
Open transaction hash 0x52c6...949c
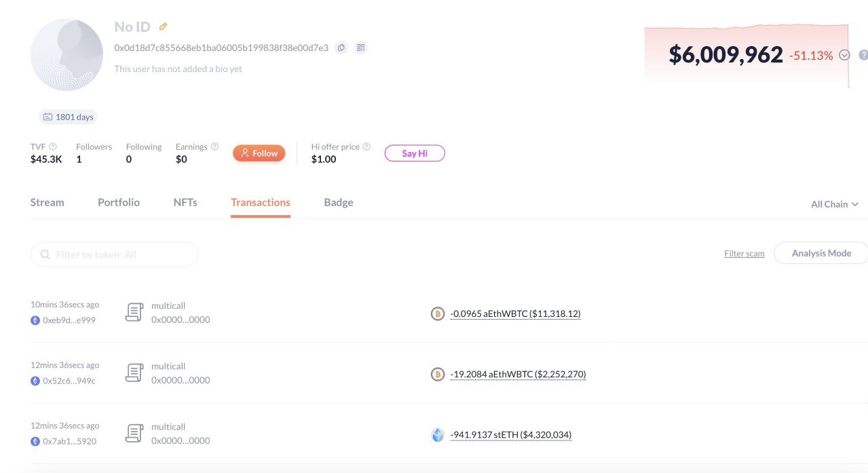coord(69,381)
